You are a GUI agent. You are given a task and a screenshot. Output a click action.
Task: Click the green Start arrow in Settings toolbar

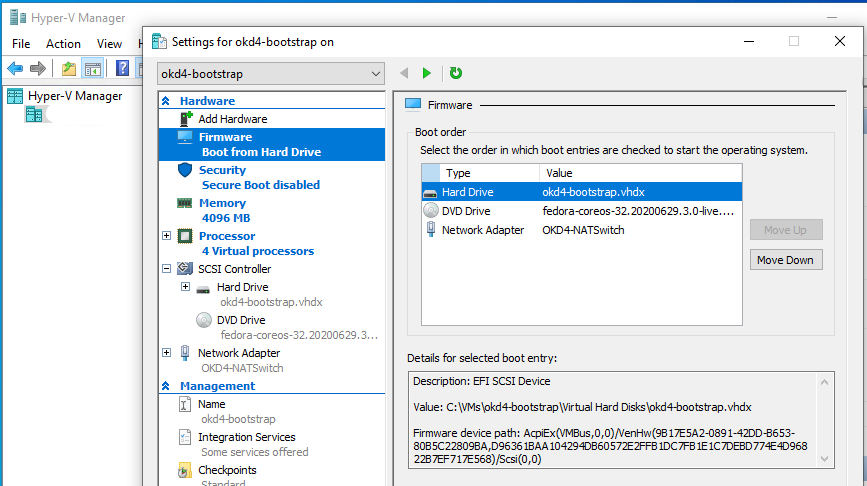pos(426,73)
